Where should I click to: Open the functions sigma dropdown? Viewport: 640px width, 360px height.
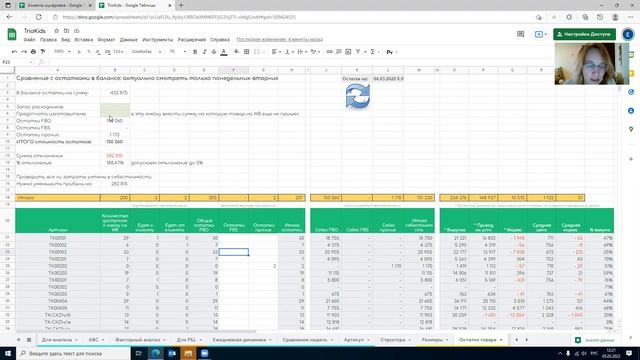pyautogui.click(x=374, y=52)
